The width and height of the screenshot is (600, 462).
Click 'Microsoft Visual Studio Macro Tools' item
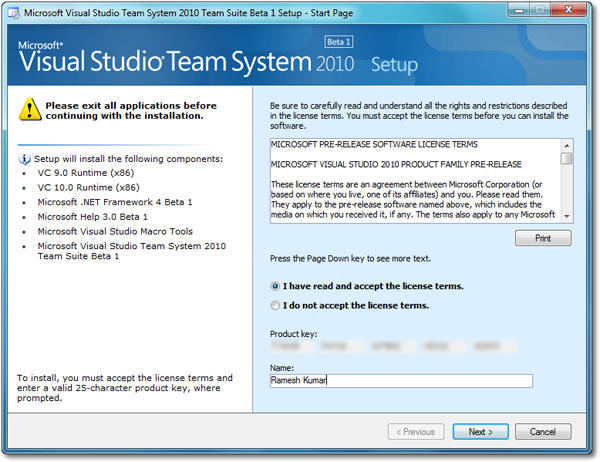(115, 232)
